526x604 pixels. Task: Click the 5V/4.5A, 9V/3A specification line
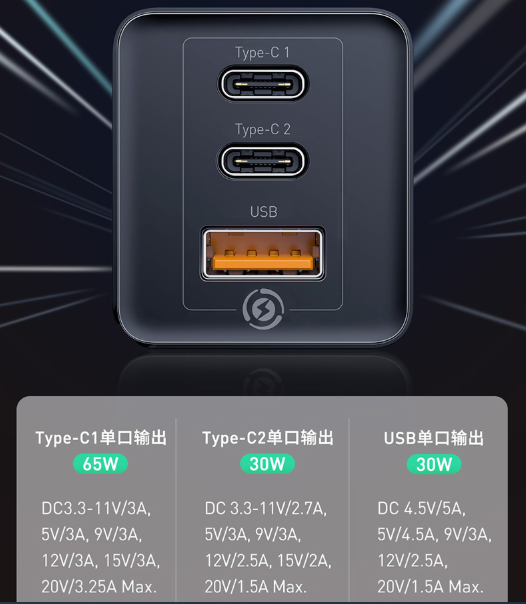click(434, 535)
